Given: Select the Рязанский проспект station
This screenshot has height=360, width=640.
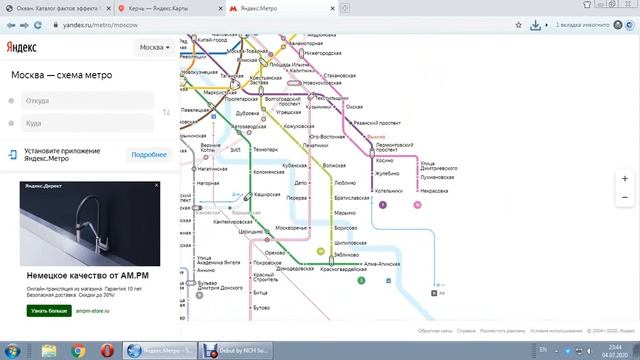Looking at the screenshot, I should pyautogui.click(x=377, y=123).
